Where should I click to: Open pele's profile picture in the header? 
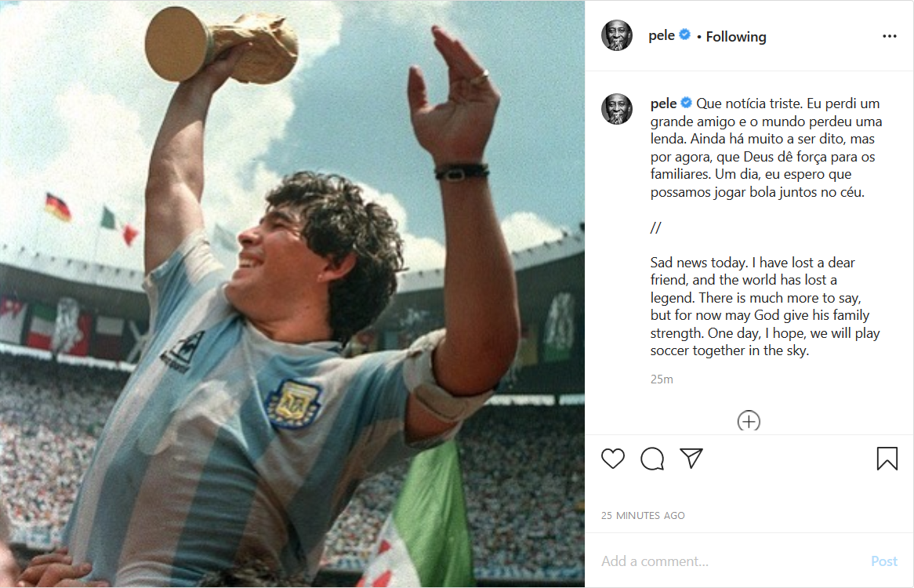617,35
